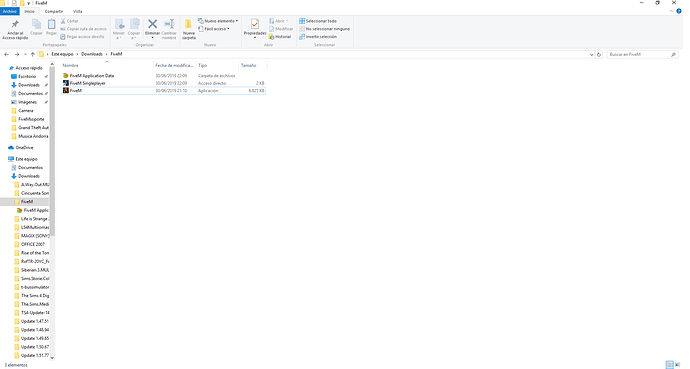Go up one folder level arrow
This screenshot has width=690, height=369.
pos(33,55)
